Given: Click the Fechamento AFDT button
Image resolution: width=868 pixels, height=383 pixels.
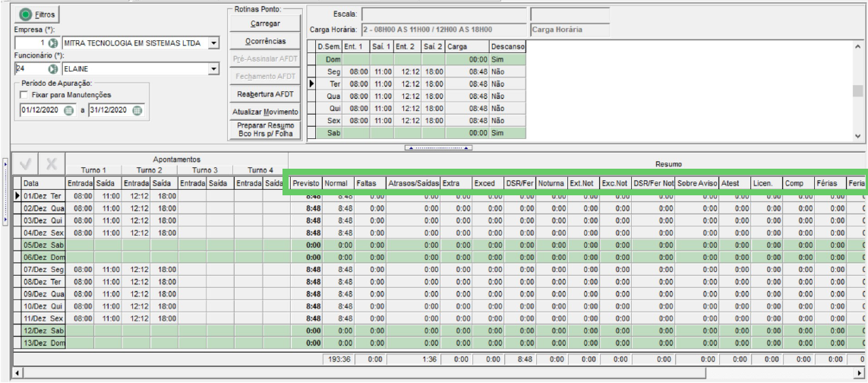Looking at the screenshot, I should tap(265, 77).
